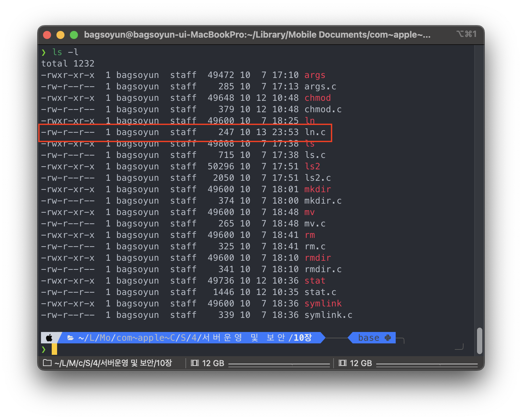Click the red 'chmod' executable name
This screenshot has width=522, height=420.
pos(317,98)
